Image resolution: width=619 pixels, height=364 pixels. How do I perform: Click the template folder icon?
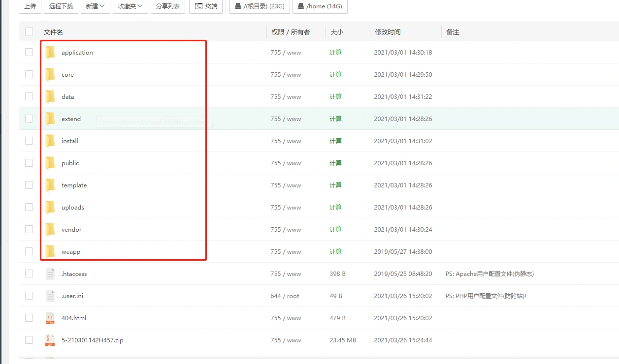click(50, 185)
